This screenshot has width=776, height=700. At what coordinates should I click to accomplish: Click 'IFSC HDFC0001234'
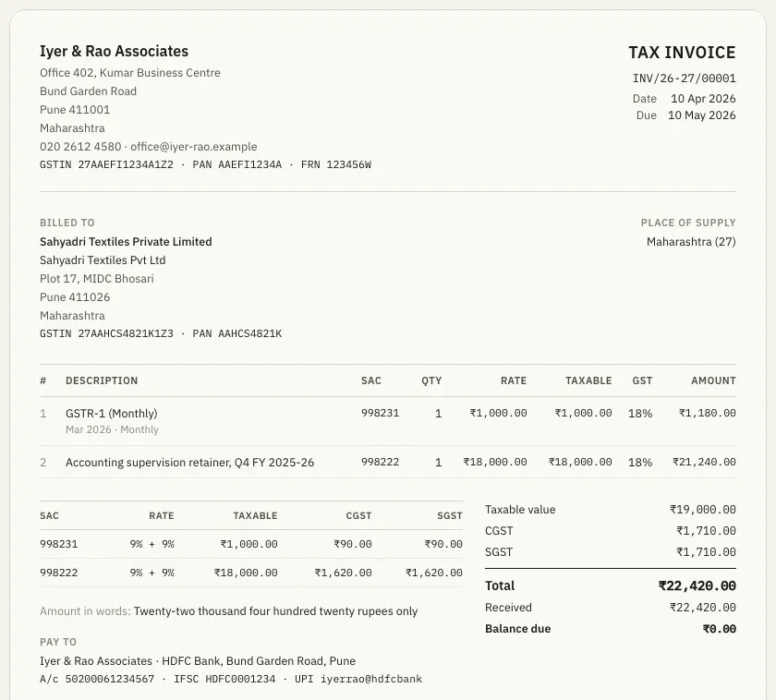tap(224, 679)
